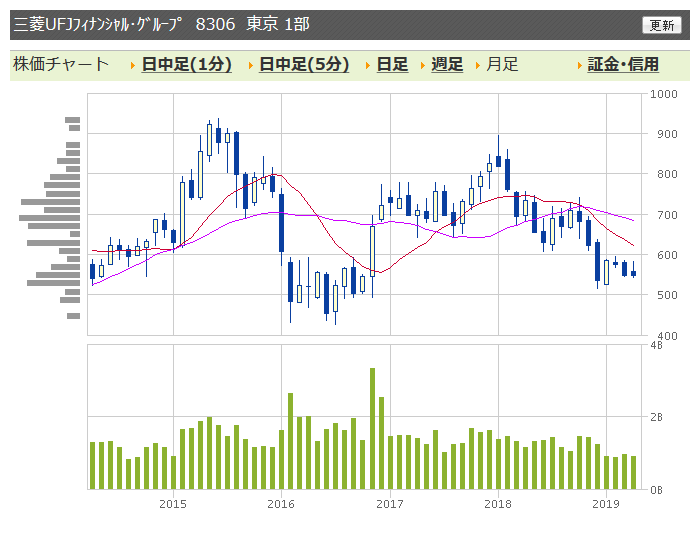
Task: Click the 更新 refresh button
Action: click(x=662, y=25)
